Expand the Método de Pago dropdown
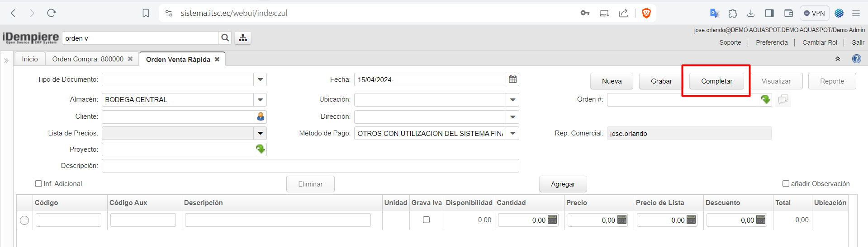Screen dimensions: 868x247 (x=512, y=133)
